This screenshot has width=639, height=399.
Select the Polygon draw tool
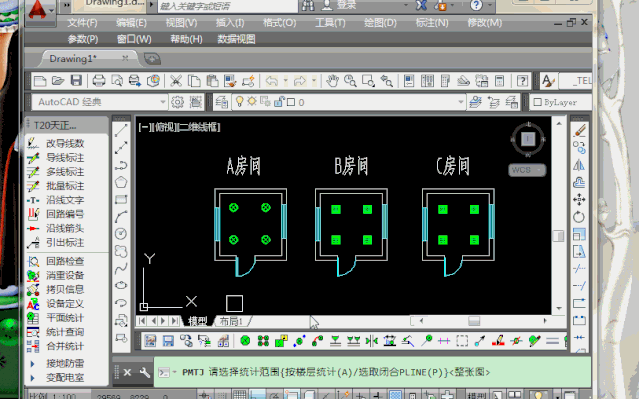click(121, 182)
